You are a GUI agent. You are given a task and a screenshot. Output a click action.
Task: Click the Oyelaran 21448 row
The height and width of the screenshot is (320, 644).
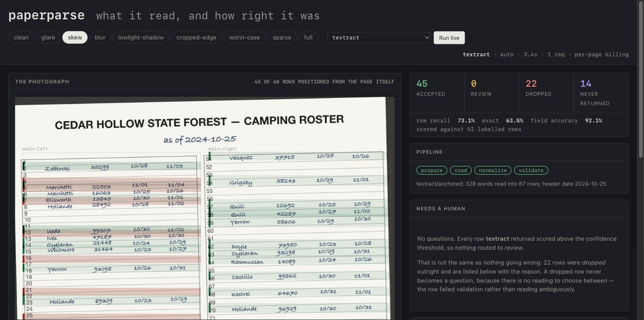pos(111,244)
